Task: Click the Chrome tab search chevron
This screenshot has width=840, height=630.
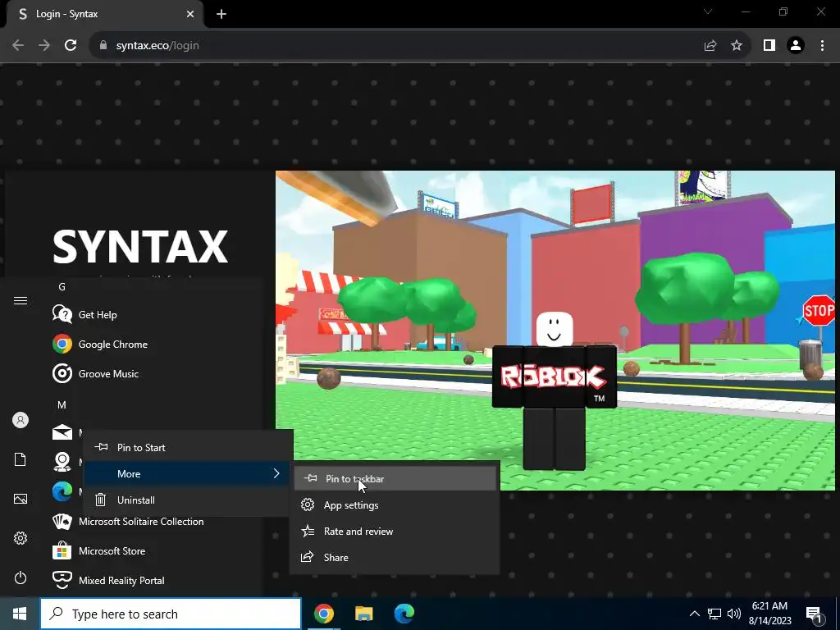Action: point(708,11)
